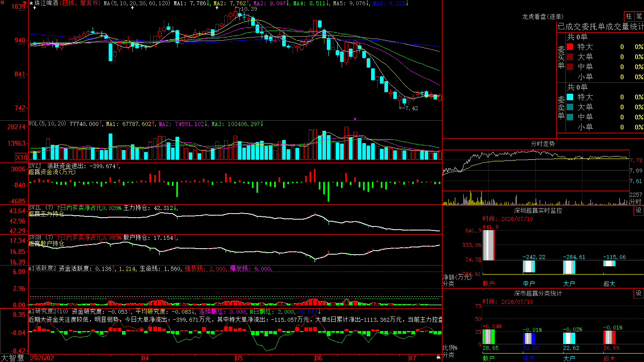Click the teal 大单 sell-order swatch

click(570, 107)
